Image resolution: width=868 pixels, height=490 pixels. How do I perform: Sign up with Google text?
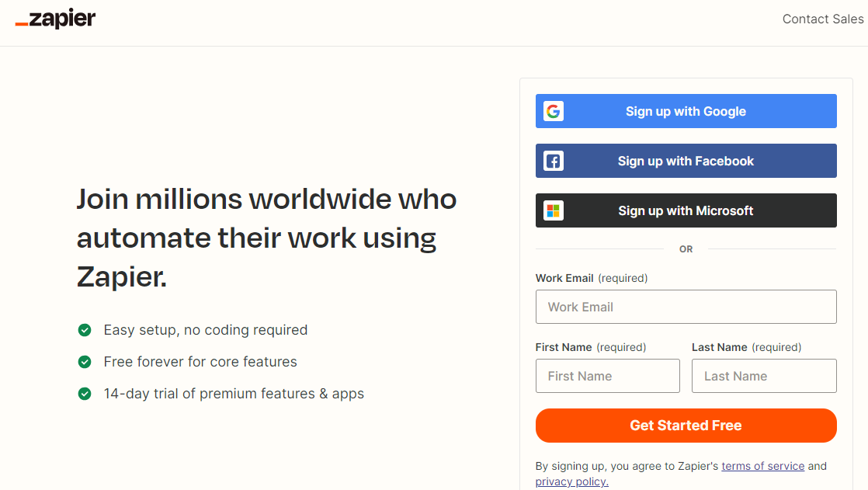pyautogui.click(x=686, y=111)
